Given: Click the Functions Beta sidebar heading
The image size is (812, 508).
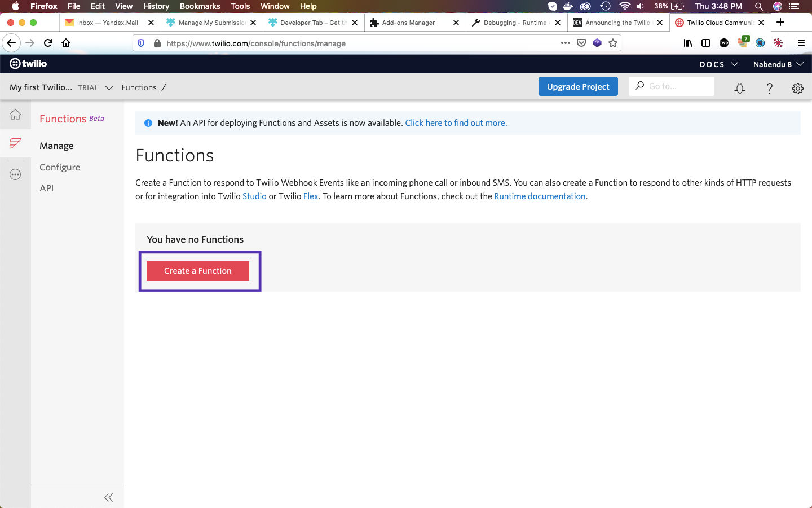Looking at the screenshot, I should (x=72, y=119).
